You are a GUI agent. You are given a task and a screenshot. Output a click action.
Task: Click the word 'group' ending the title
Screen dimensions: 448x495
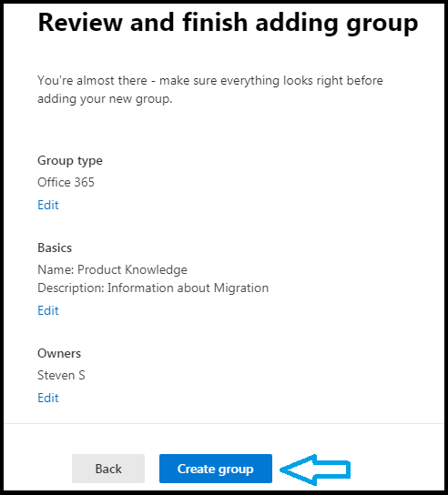382,24
